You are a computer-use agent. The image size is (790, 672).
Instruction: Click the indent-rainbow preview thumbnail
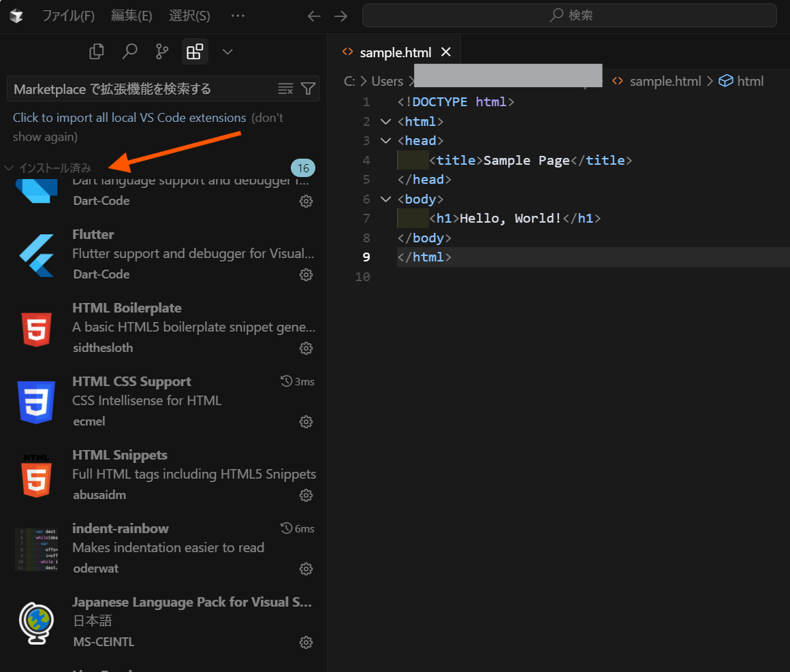(x=36, y=549)
